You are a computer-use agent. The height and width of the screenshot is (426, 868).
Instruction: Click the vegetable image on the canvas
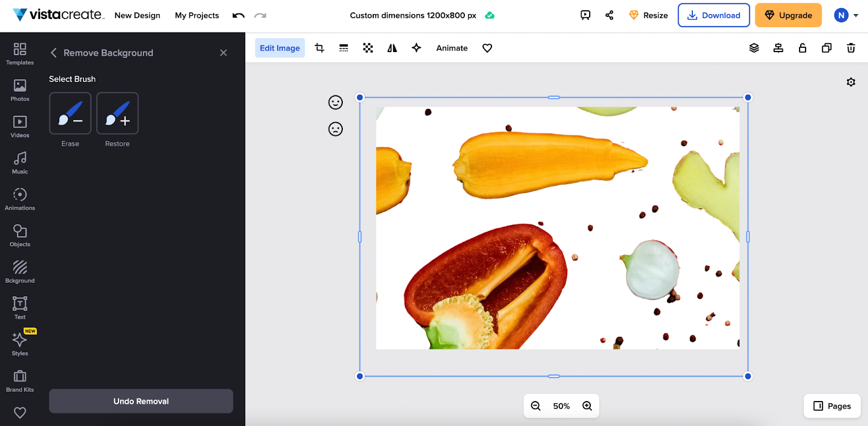558,228
